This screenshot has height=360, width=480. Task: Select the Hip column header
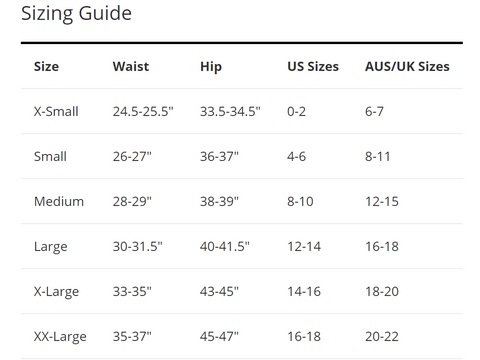(211, 67)
